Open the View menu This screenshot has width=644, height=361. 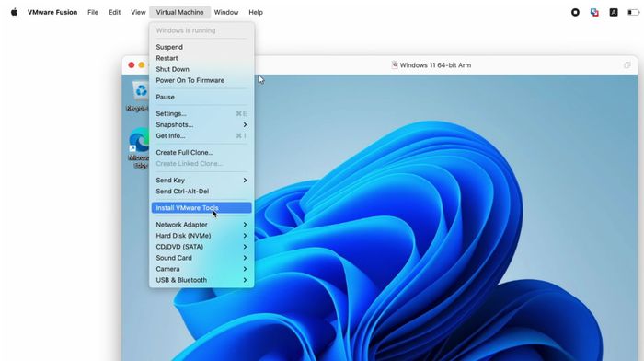pyautogui.click(x=138, y=12)
